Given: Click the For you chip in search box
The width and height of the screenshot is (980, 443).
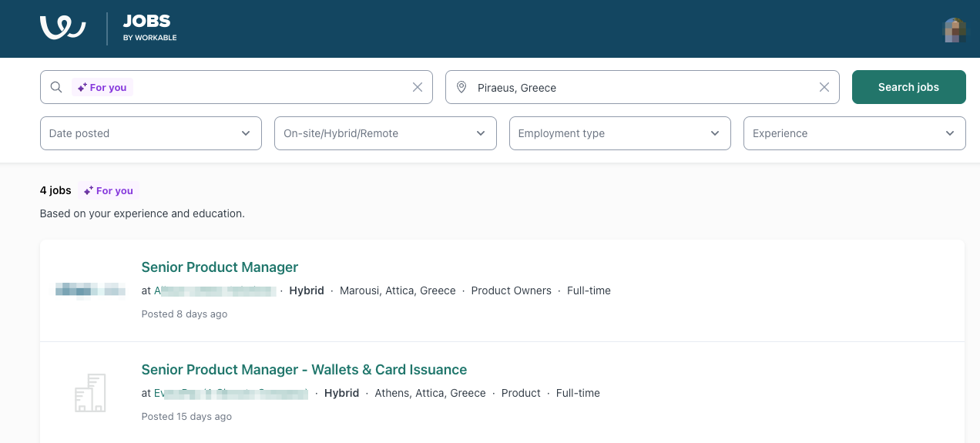Looking at the screenshot, I should [102, 87].
